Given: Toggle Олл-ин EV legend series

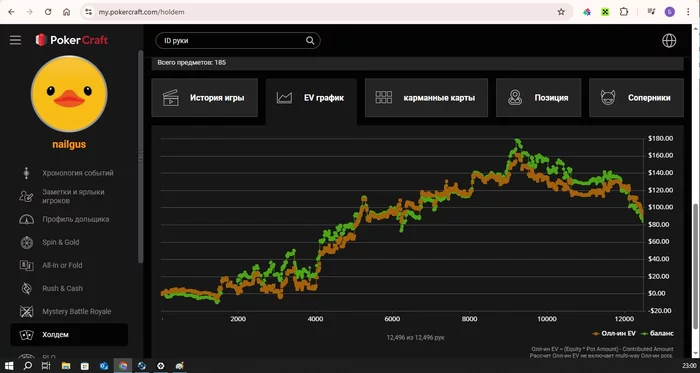Looking at the screenshot, I should 614,333.
